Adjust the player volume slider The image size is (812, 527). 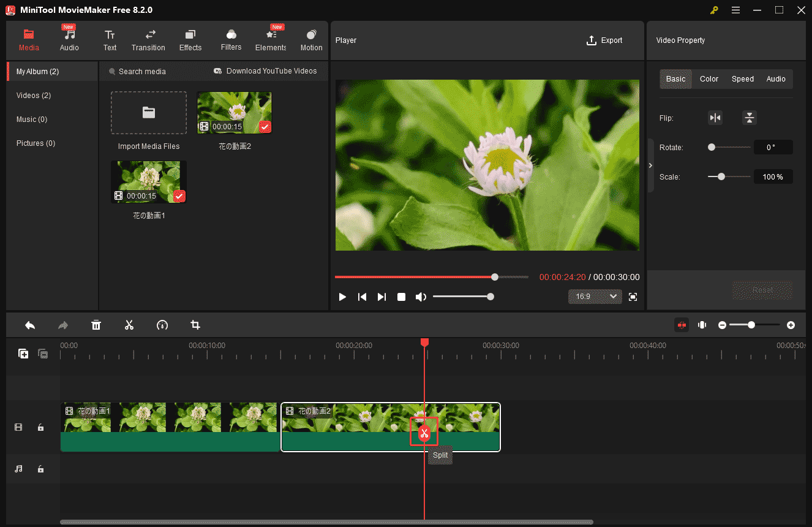point(462,297)
